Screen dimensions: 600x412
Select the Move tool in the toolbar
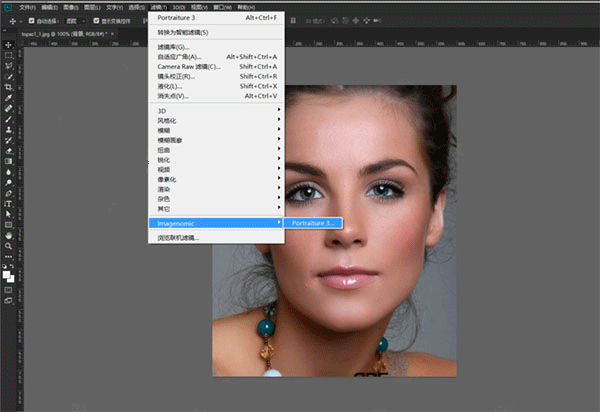[x=8, y=45]
